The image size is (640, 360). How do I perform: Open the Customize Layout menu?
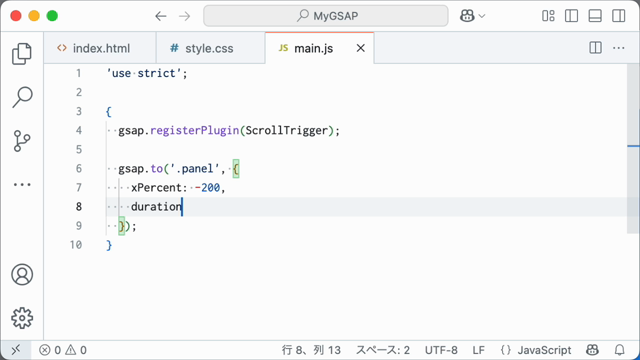[548, 16]
